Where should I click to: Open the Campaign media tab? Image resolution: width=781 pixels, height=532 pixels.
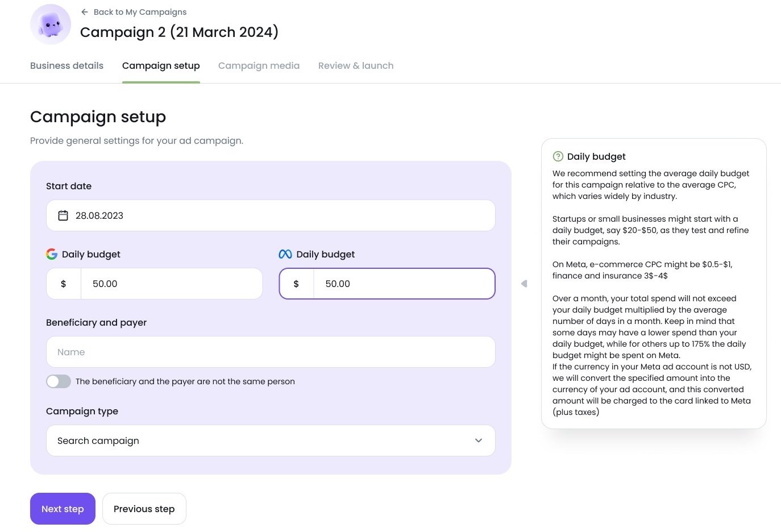tap(259, 65)
